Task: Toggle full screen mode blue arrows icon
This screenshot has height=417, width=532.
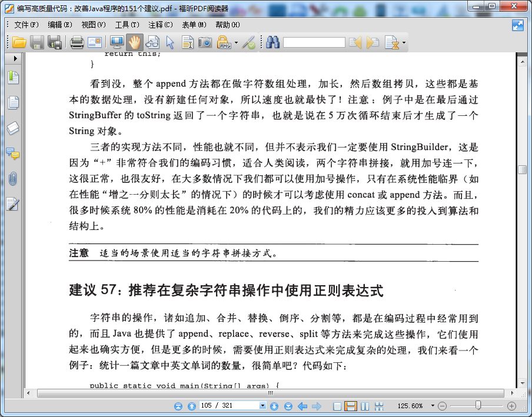Action: tap(518, 25)
